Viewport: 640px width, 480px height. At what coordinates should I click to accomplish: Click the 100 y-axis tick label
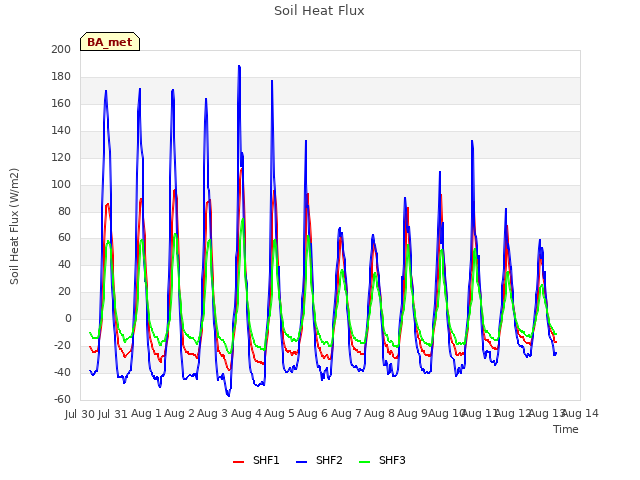tap(61, 184)
